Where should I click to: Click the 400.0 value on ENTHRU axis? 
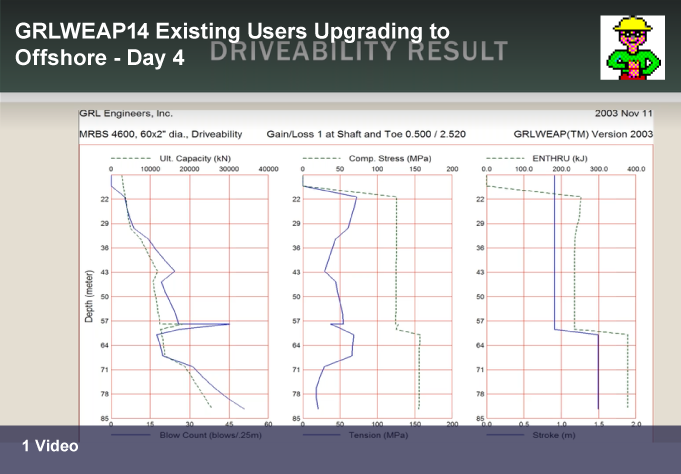point(636,169)
